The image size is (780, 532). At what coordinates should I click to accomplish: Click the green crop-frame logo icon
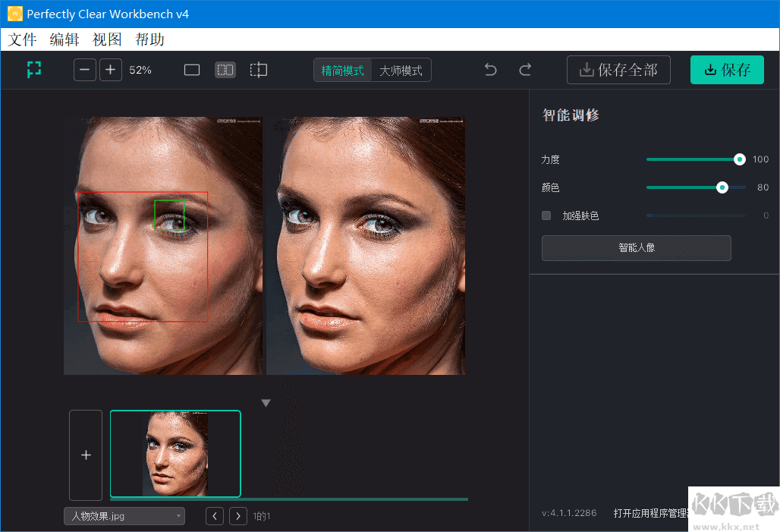coord(34,70)
